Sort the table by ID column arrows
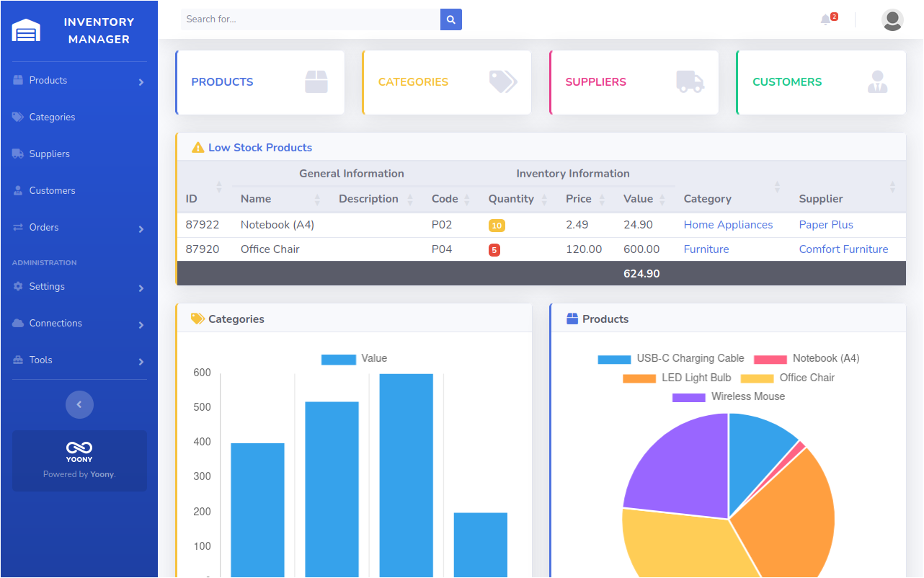Image resolution: width=924 pixels, height=578 pixels. (219, 187)
